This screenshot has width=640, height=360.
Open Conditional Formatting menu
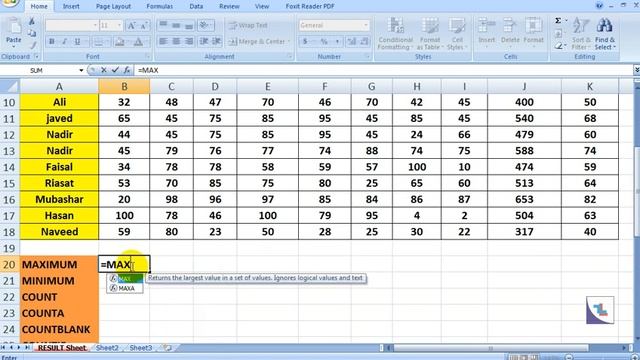395,34
